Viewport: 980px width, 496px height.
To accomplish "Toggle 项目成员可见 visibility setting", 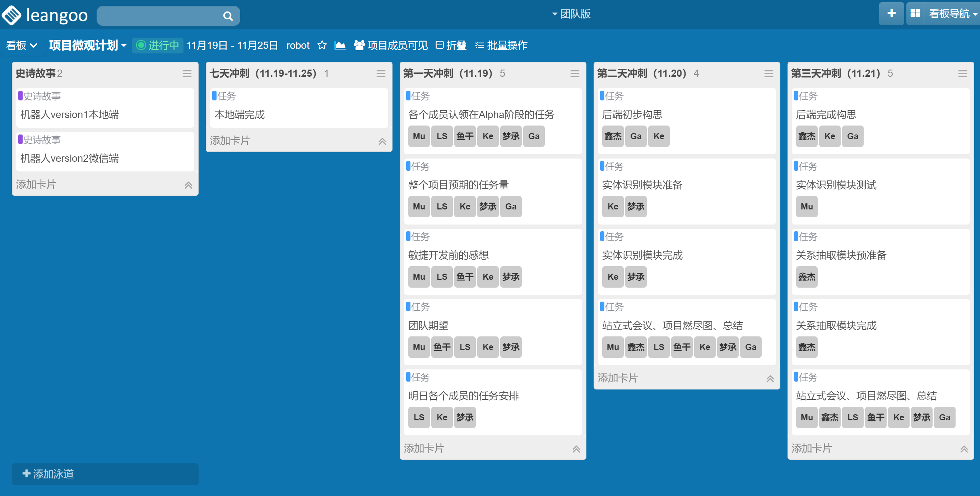I will (391, 46).
